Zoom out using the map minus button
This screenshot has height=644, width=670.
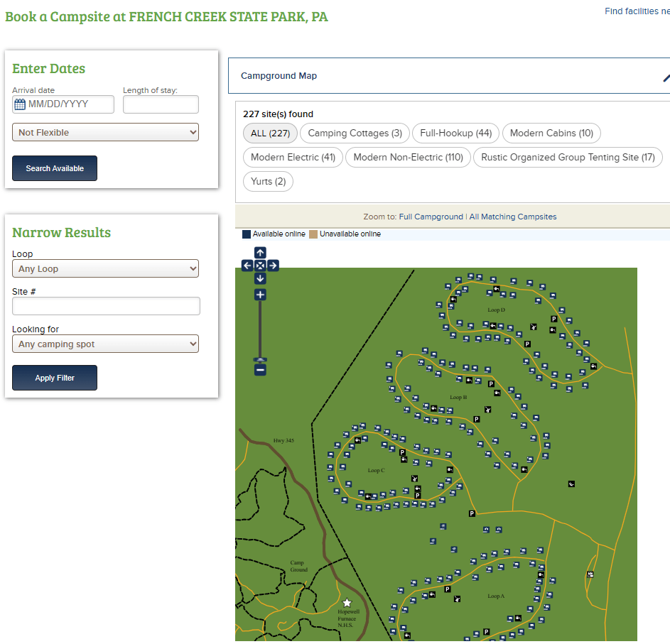(260, 370)
